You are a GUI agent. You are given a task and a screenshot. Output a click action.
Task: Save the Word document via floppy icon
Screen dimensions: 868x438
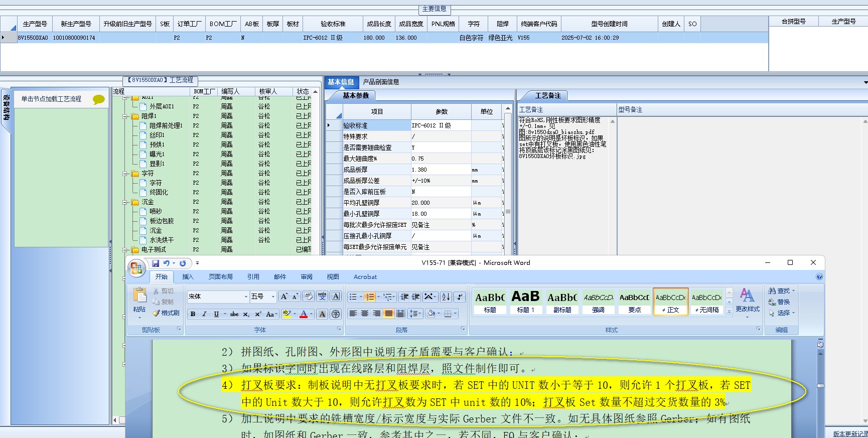click(156, 263)
